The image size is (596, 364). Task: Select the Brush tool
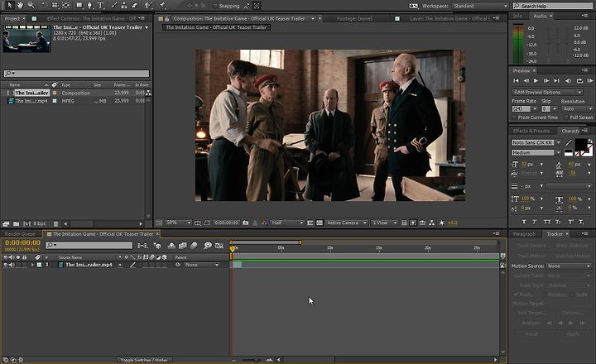(x=114, y=5)
